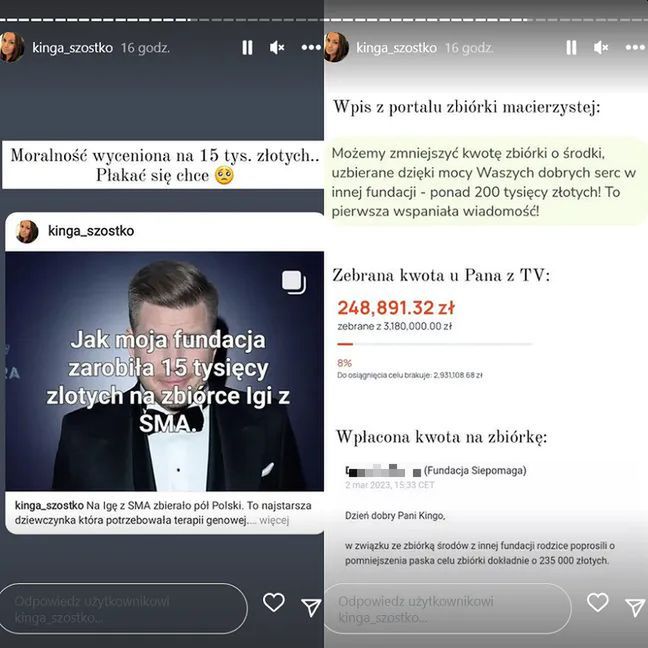Viewport: 648px width, 648px height.
Task: Open the multi-image carousel icon on post
Action: click(294, 283)
